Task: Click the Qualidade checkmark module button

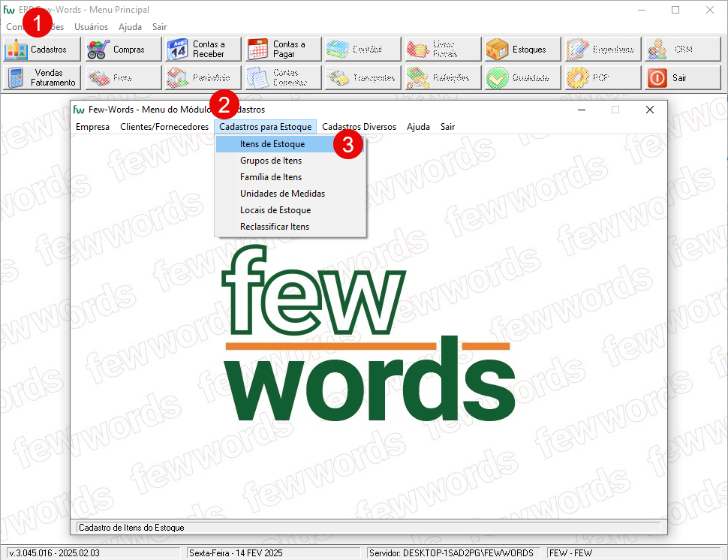Action: click(523, 77)
